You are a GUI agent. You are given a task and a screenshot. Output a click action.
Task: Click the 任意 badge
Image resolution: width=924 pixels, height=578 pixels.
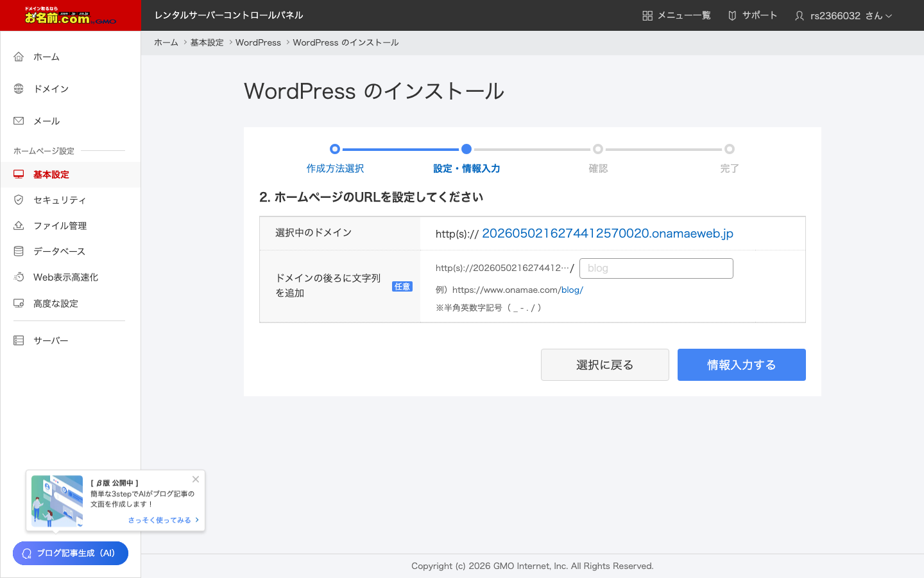point(402,286)
